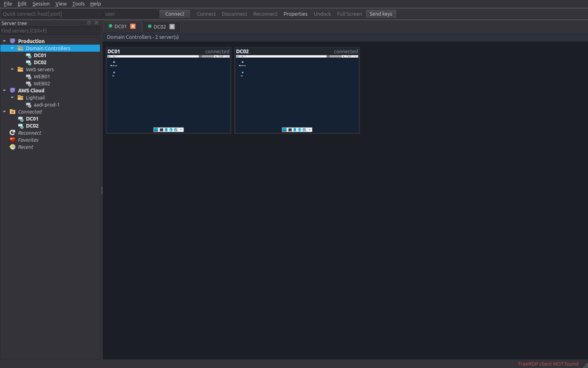Close the DC02 tab
The image size is (588, 368).
click(x=172, y=27)
